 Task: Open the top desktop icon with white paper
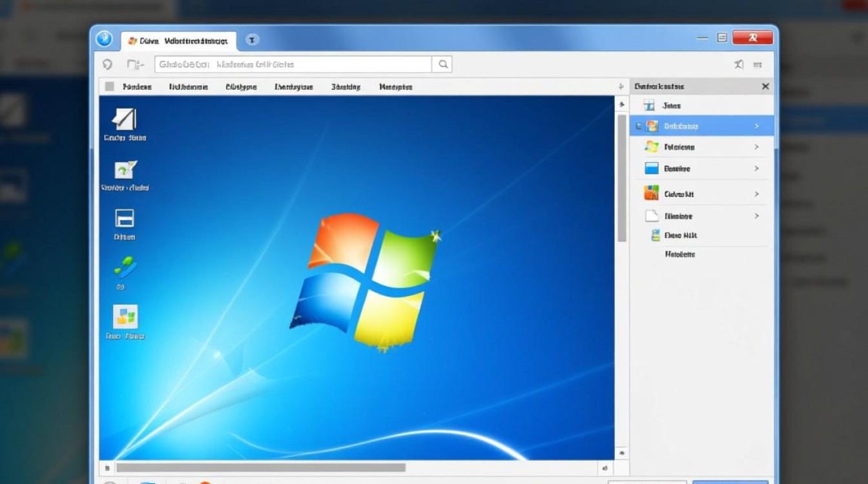pos(125,119)
